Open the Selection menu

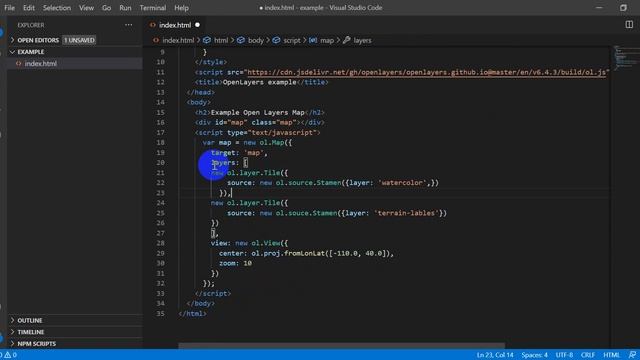(x=57, y=8)
